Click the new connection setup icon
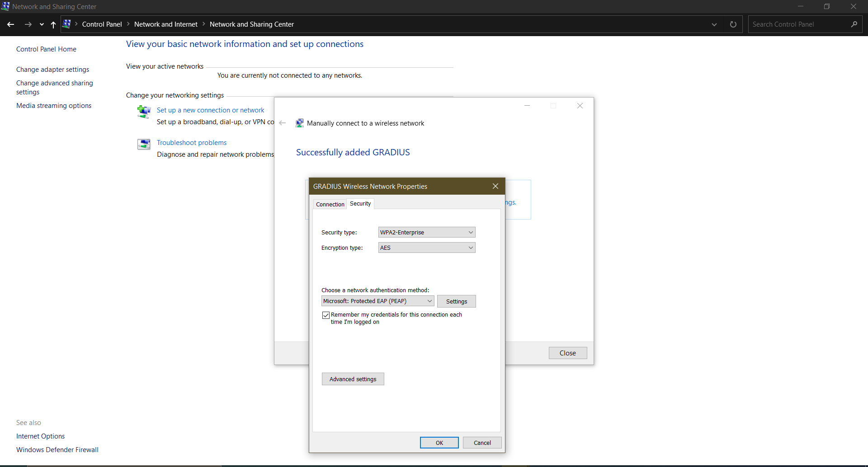 click(x=144, y=111)
